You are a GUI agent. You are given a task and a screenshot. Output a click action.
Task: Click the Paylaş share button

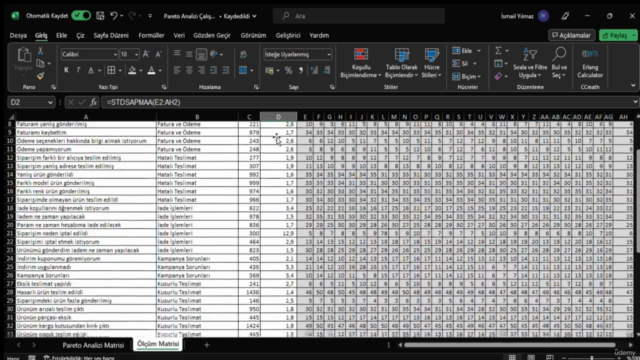615,36
